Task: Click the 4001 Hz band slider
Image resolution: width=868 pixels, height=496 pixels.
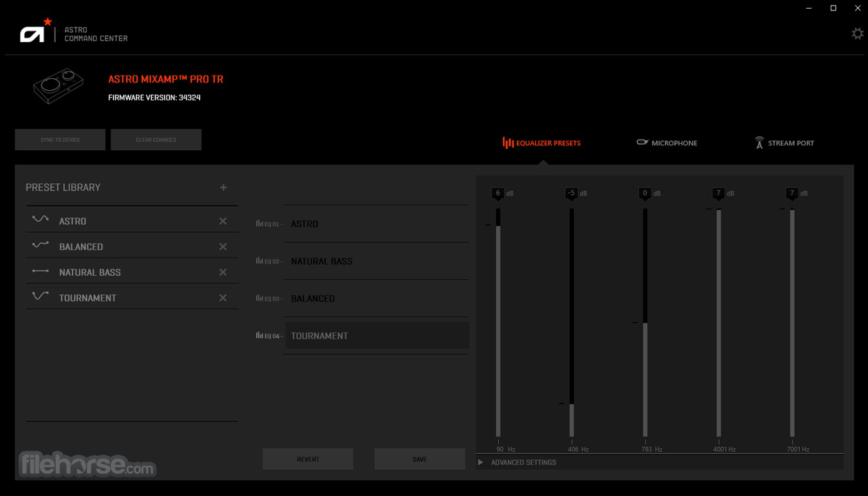Action: (718, 323)
